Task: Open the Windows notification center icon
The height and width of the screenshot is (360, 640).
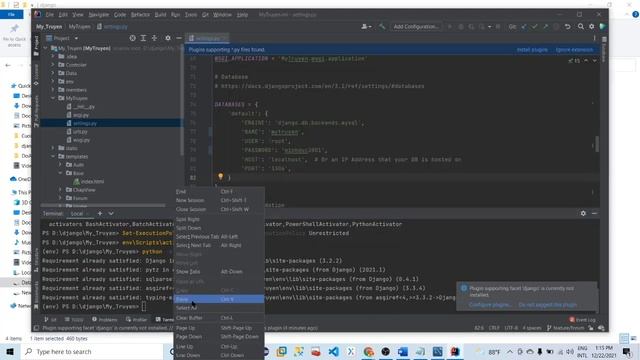Action: pos(627,351)
